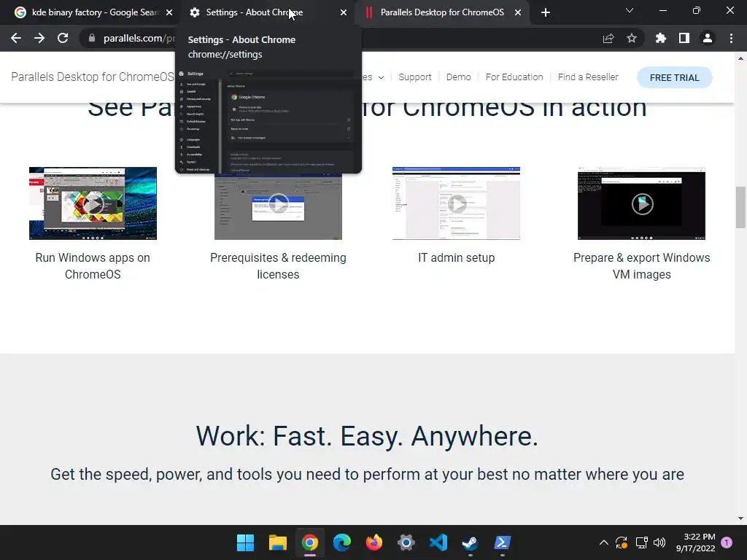Open the Support link
Screen dimensions: 747x560
[x=415, y=77]
